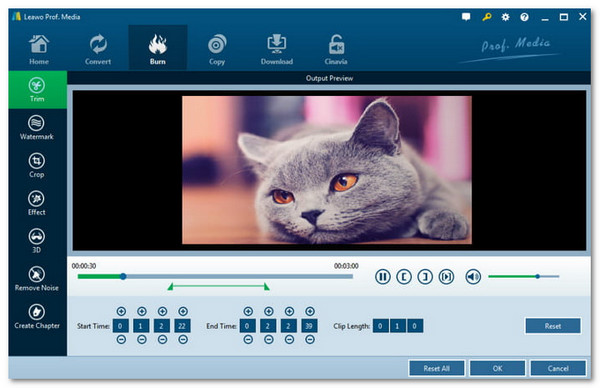Click the key registration icon
Screen dimensions: 600x388
coord(487,17)
